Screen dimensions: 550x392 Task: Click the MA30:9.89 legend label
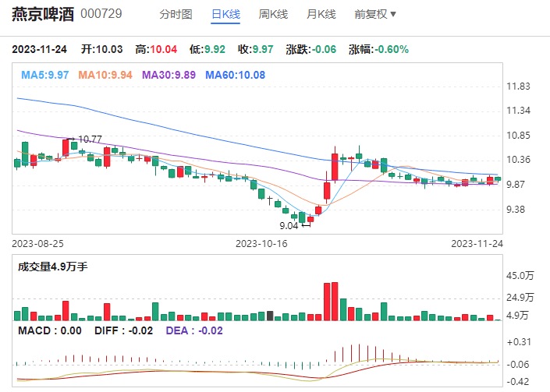coord(169,75)
